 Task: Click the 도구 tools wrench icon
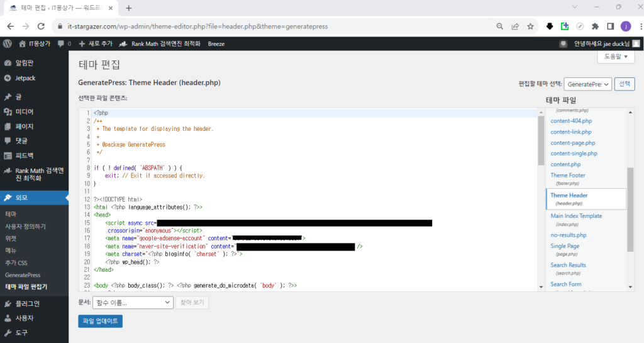[8, 333]
